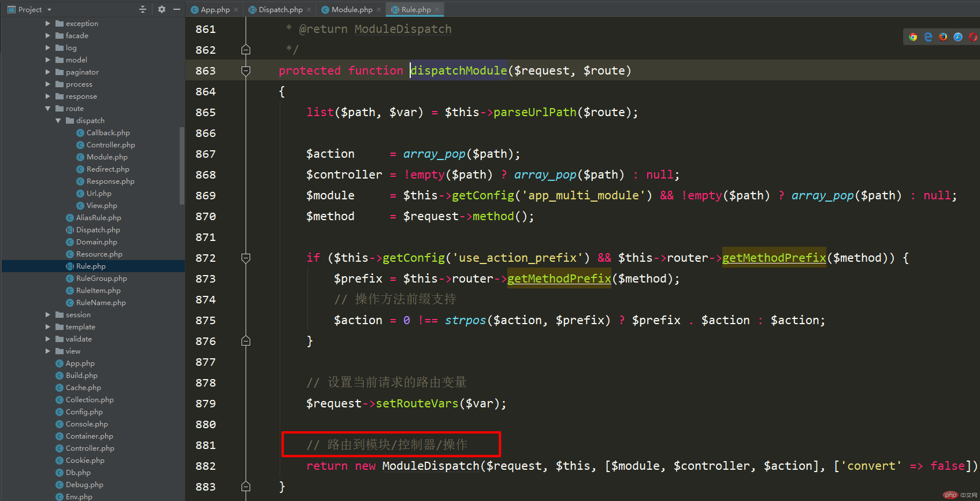Open in Firefox browser icon
Image resolution: width=980 pixels, height=501 pixels.
point(943,37)
